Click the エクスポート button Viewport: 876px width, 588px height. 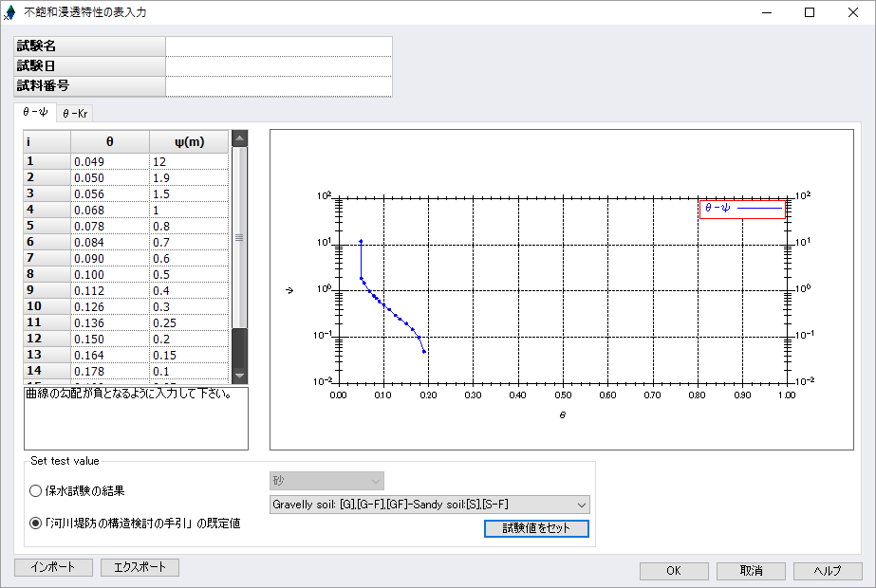tap(140, 567)
